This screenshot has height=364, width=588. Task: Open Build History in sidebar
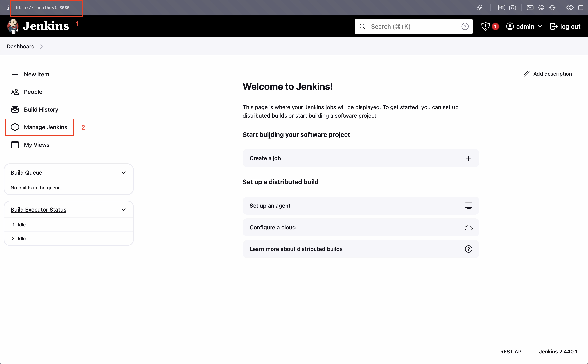(35, 110)
